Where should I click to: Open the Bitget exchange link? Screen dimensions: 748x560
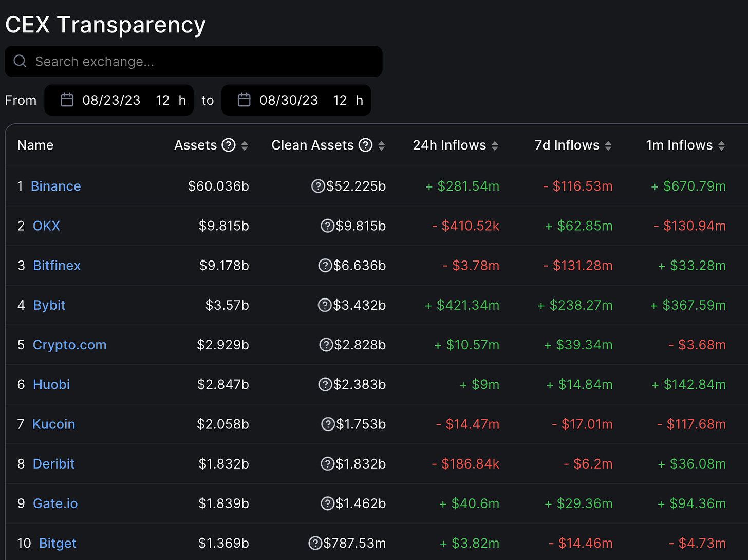pyautogui.click(x=58, y=543)
